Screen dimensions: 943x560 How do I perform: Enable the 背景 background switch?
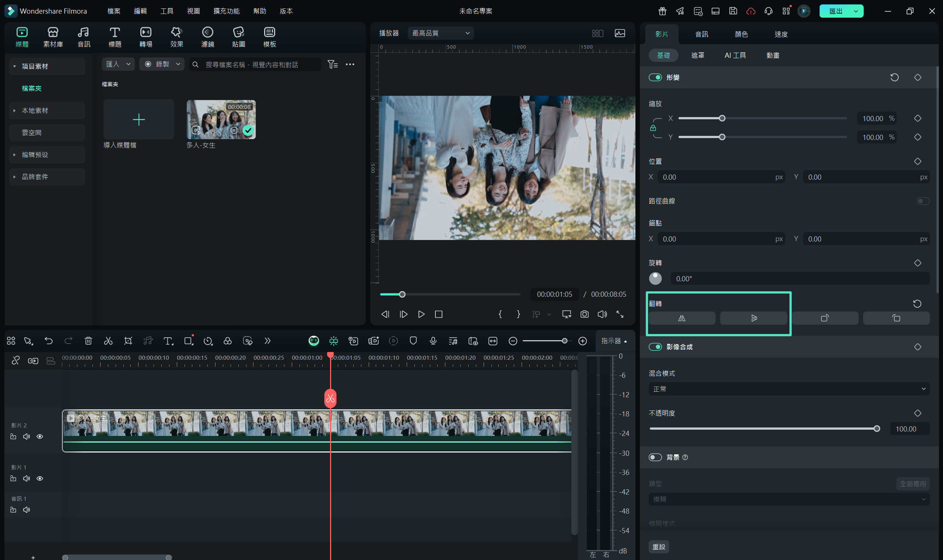(x=655, y=457)
